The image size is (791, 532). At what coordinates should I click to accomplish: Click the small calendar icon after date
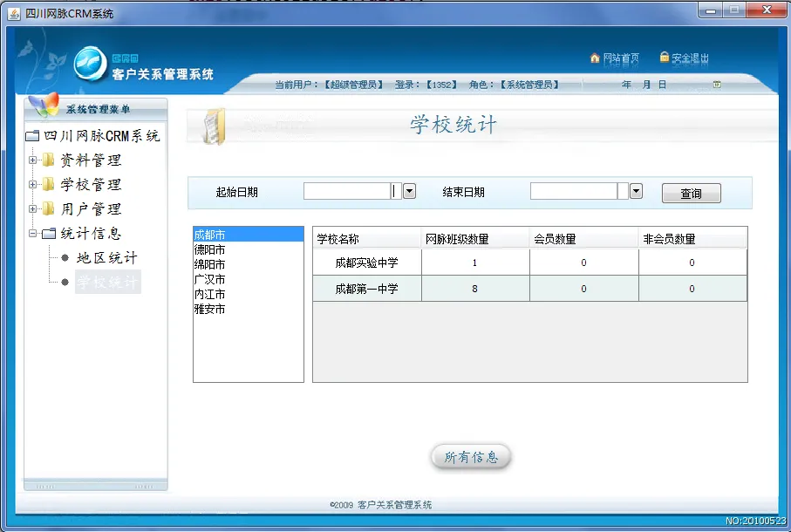tap(717, 85)
